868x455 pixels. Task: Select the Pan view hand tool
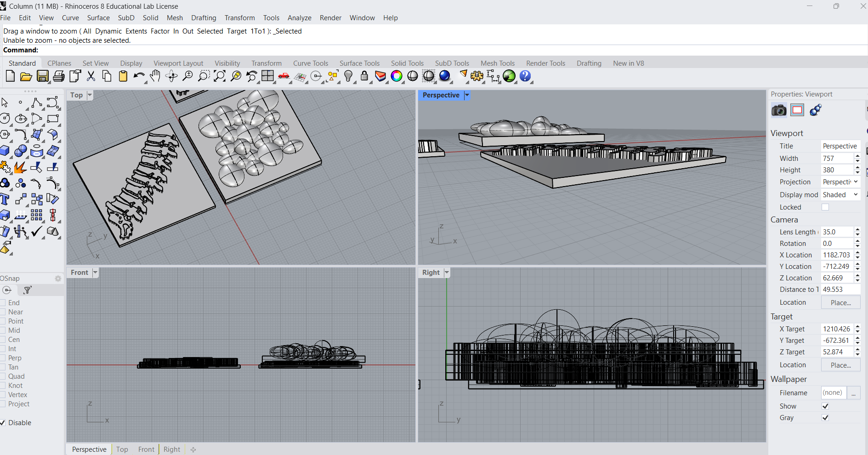tap(155, 76)
